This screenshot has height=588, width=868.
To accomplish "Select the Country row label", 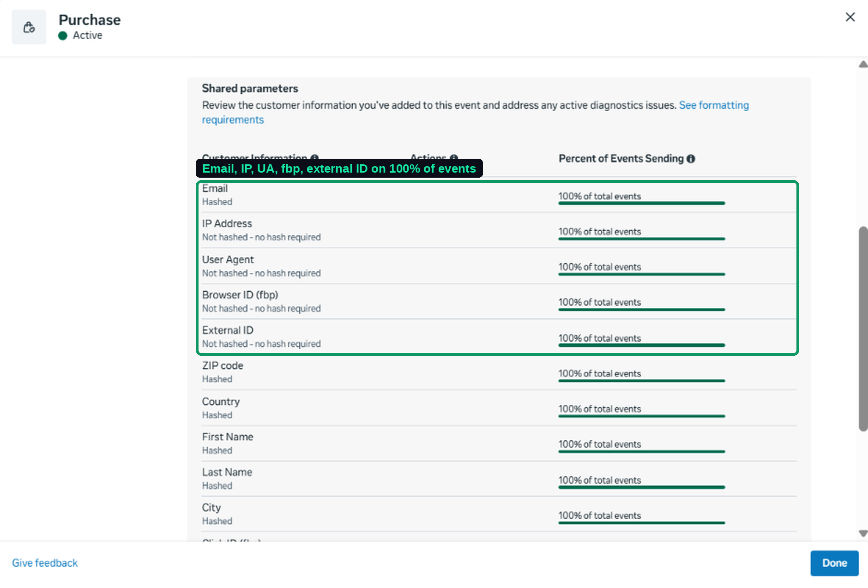I will [x=221, y=402].
